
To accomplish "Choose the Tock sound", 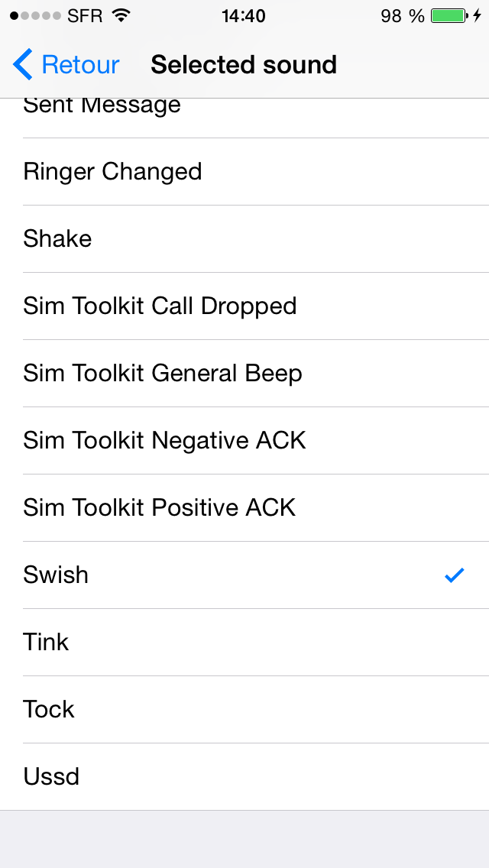I will click(244, 709).
